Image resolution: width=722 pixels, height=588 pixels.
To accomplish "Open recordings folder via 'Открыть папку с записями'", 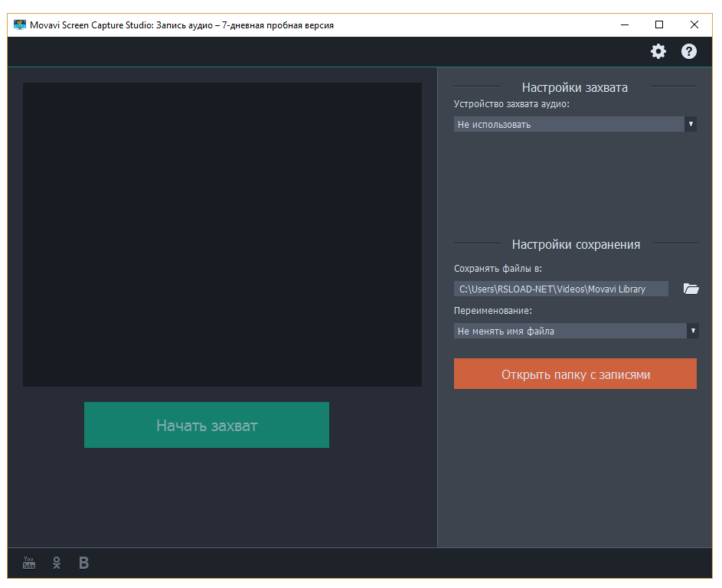I will pos(575,373).
